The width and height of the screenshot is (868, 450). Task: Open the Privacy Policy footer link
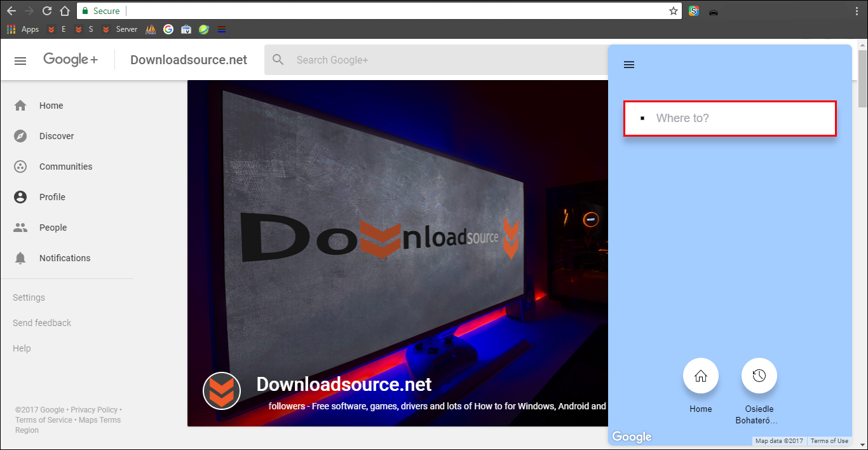point(94,410)
